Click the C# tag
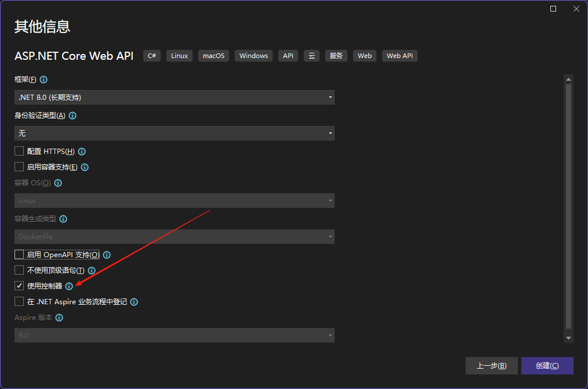588x389 pixels. point(152,56)
